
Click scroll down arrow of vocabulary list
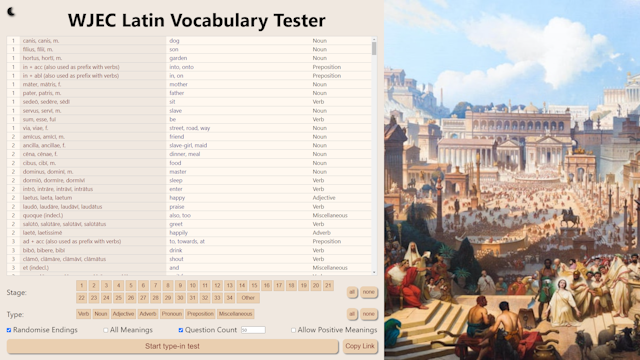point(374,272)
